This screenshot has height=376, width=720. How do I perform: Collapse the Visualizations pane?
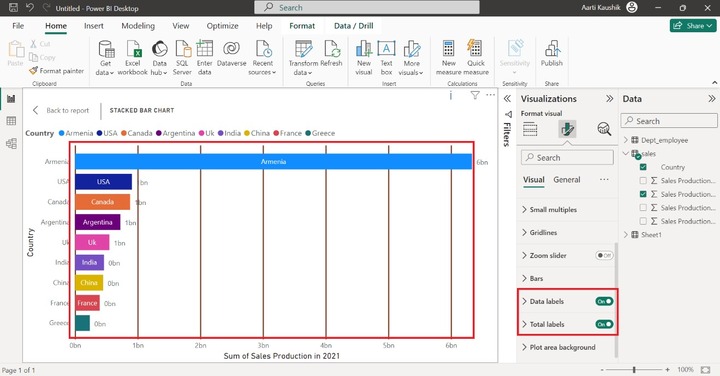(x=609, y=99)
